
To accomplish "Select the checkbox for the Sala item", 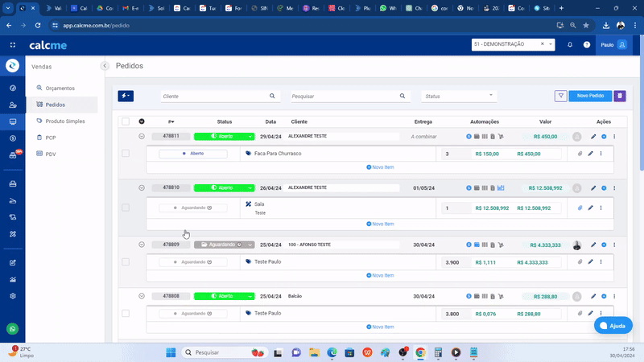I will [x=125, y=208].
